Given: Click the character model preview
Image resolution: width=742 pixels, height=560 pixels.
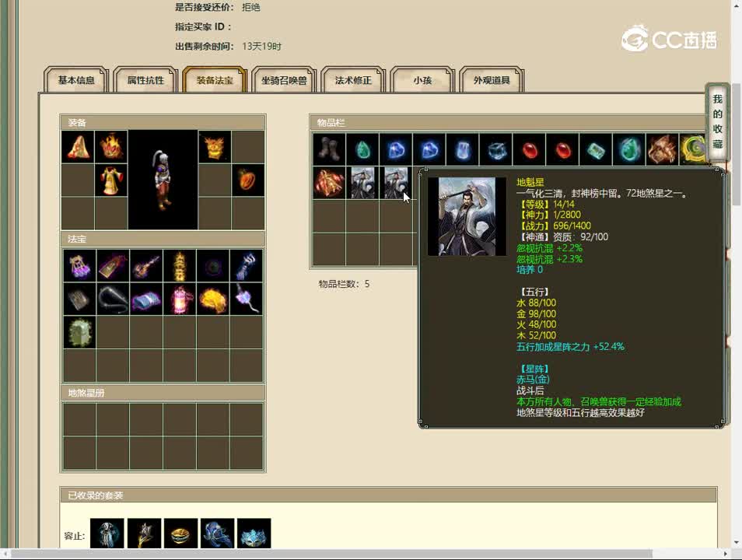Looking at the screenshot, I should 162,179.
